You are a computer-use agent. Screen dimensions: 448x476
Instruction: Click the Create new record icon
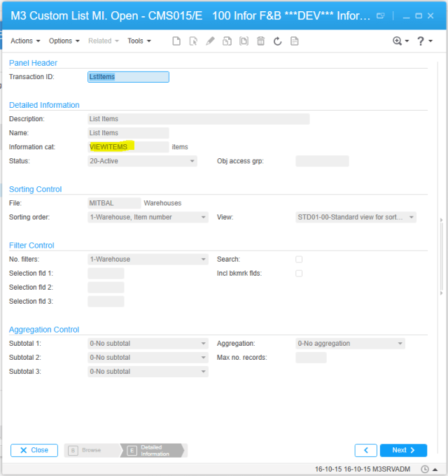[176, 41]
